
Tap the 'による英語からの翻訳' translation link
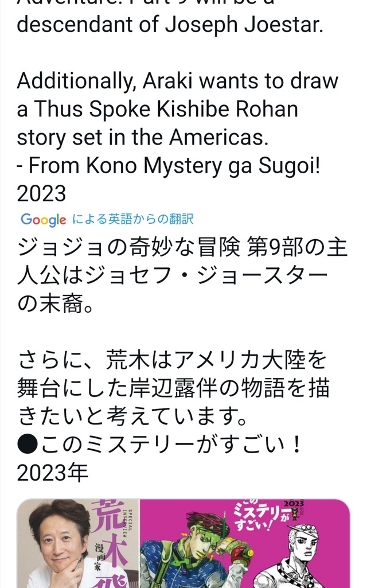coord(133,219)
